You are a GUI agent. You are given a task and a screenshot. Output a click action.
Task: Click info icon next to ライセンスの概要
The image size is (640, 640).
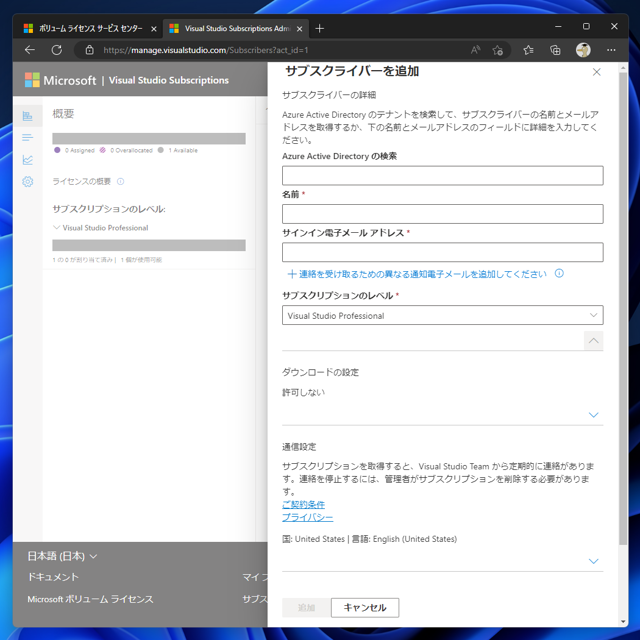click(120, 181)
